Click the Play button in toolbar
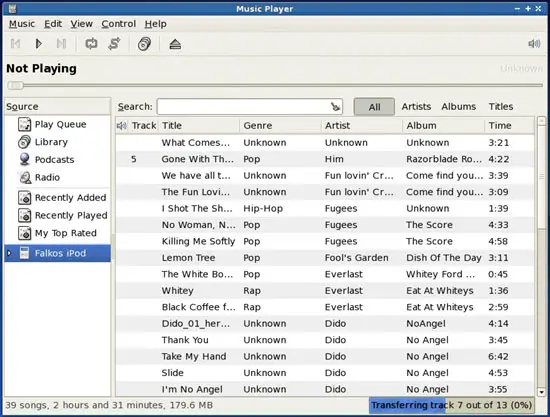The image size is (550, 417). pos(39,44)
